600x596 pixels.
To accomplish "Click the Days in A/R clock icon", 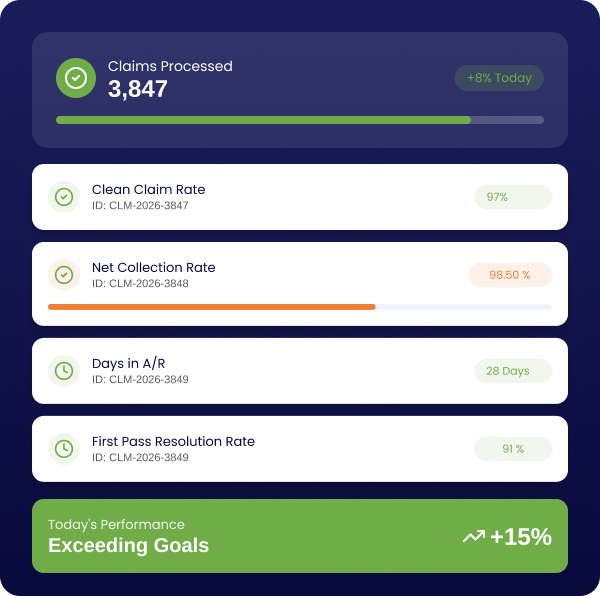I will (64, 371).
